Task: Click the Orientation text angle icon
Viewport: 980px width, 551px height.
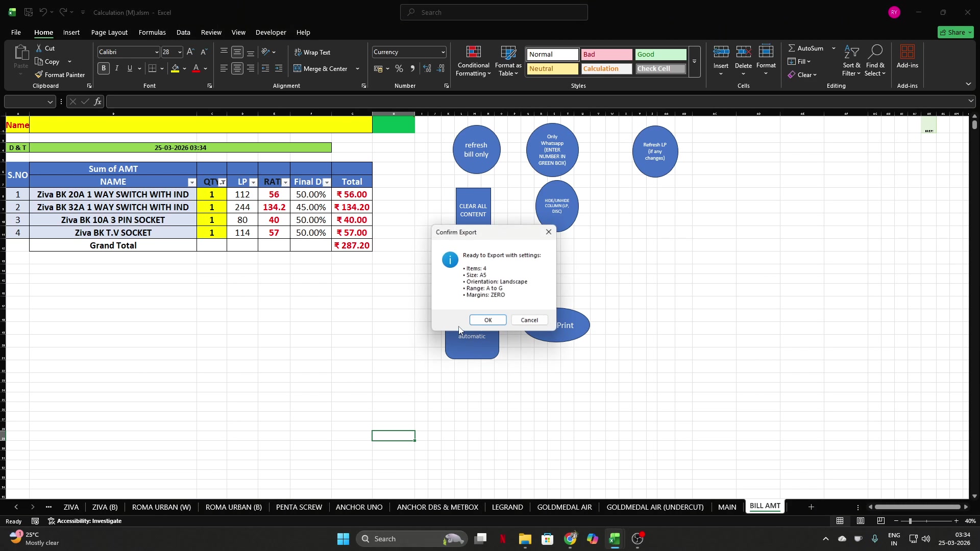Action: [x=265, y=52]
